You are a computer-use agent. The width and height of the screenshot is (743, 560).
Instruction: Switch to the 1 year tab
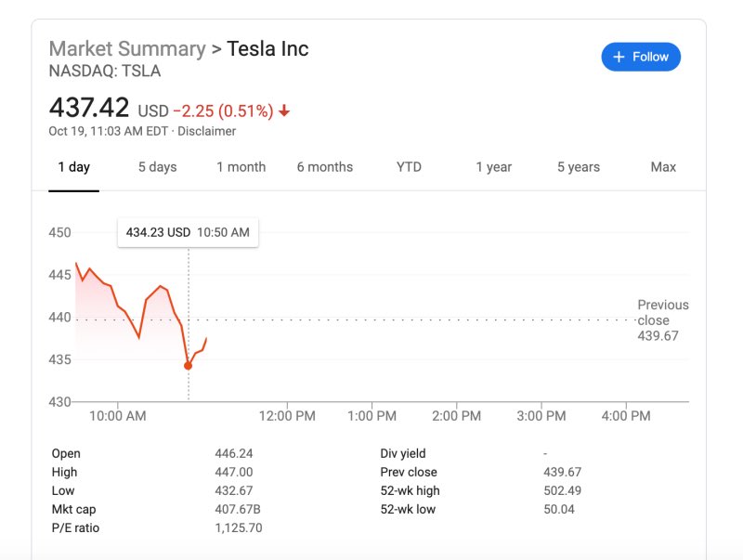[x=494, y=167]
